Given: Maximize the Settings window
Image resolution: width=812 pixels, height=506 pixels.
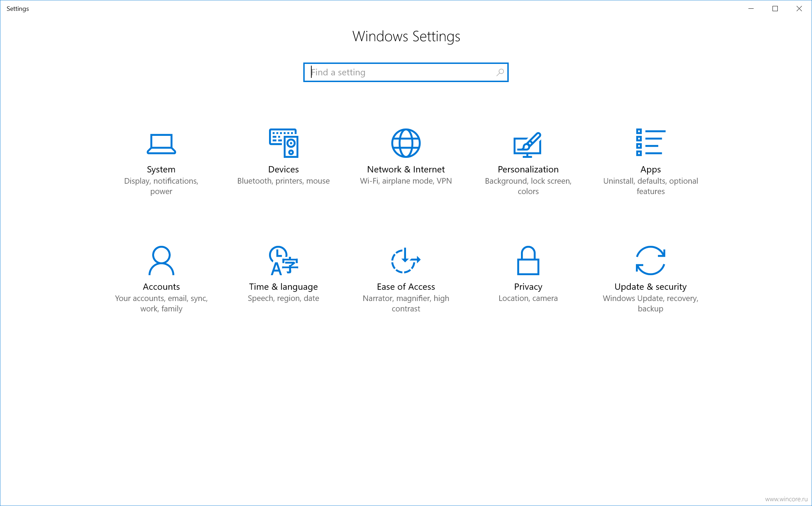Looking at the screenshot, I should point(775,9).
